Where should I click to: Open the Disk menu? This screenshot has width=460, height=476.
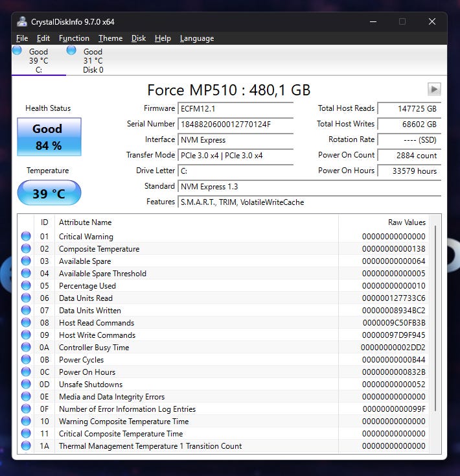[139, 38]
